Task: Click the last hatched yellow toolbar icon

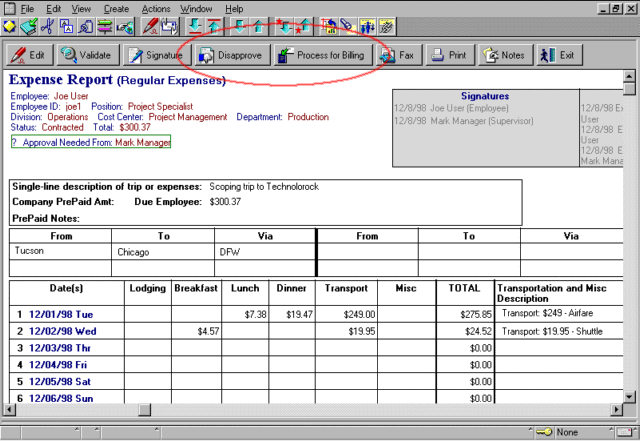Action: coord(386,27)
